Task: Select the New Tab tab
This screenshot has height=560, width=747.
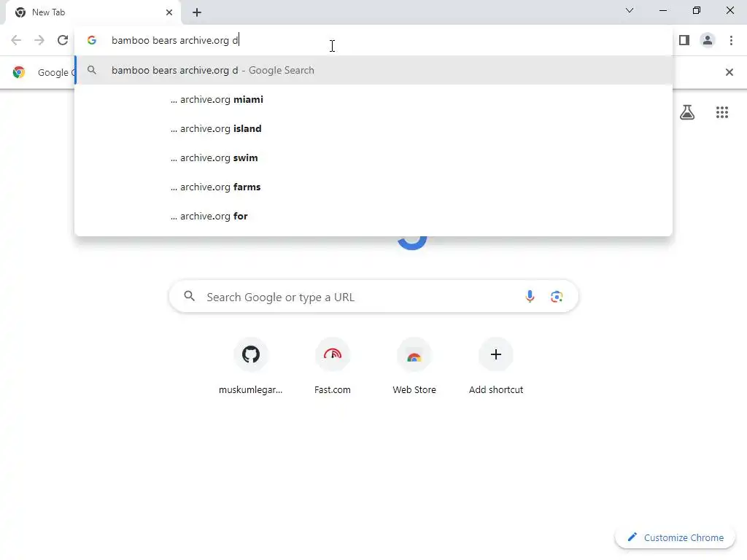Action: pos(93,12)
